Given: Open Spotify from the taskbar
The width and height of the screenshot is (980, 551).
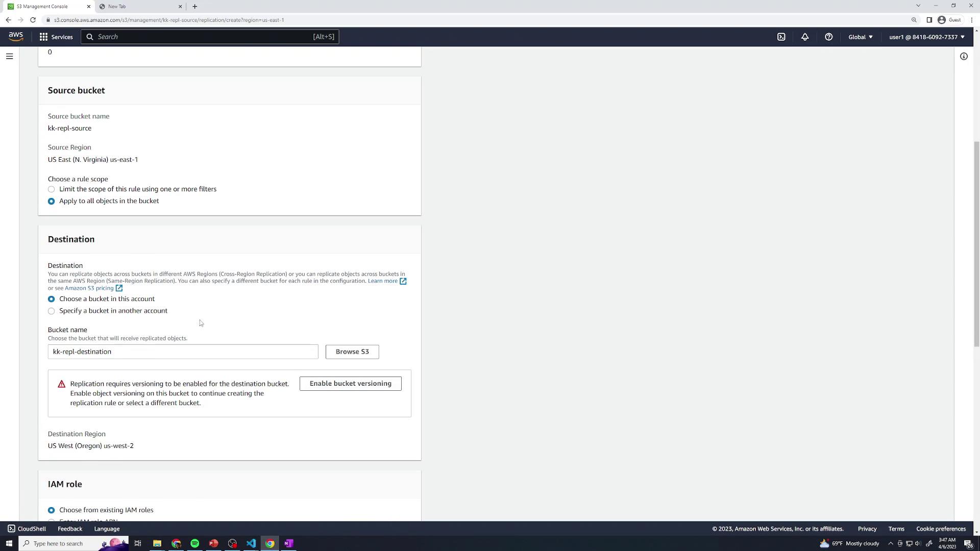Looking at the screenshot, I should (194, 543).
